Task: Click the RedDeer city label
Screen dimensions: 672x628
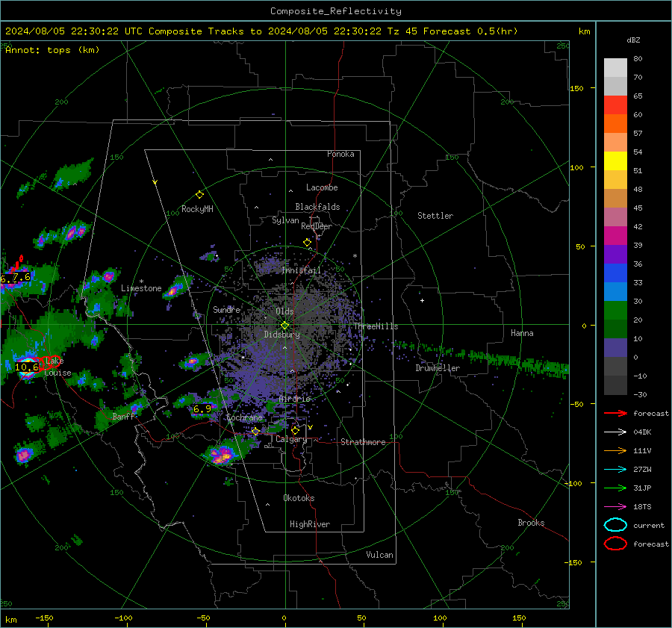Action: click(x=317, y=226)
